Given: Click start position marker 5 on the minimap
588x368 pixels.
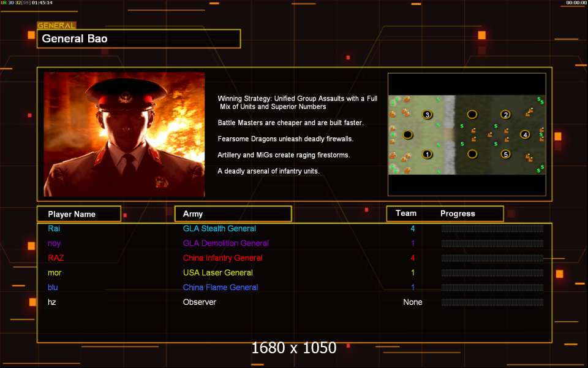Looking at the screenshot, I should click(x=505, y=155).
